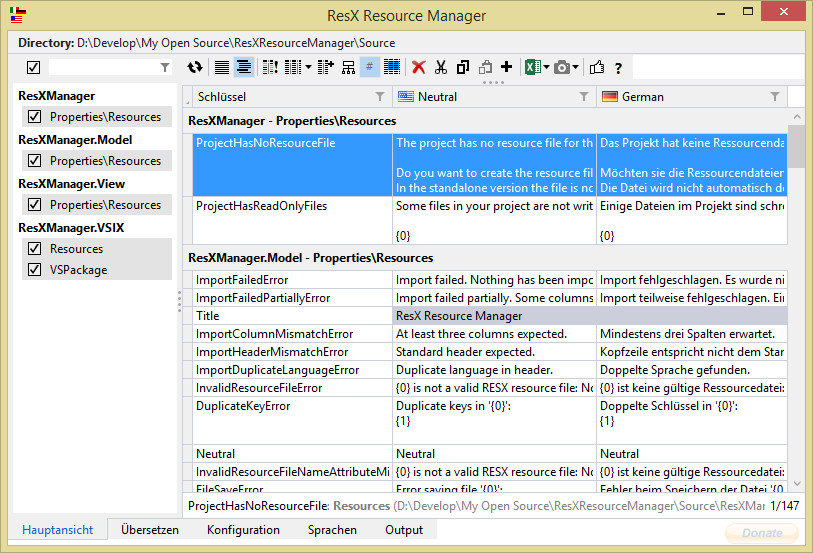The image size is (813, 553).
Task: Select the left-aligned text layout icon
Action: [x=222, y=67]
